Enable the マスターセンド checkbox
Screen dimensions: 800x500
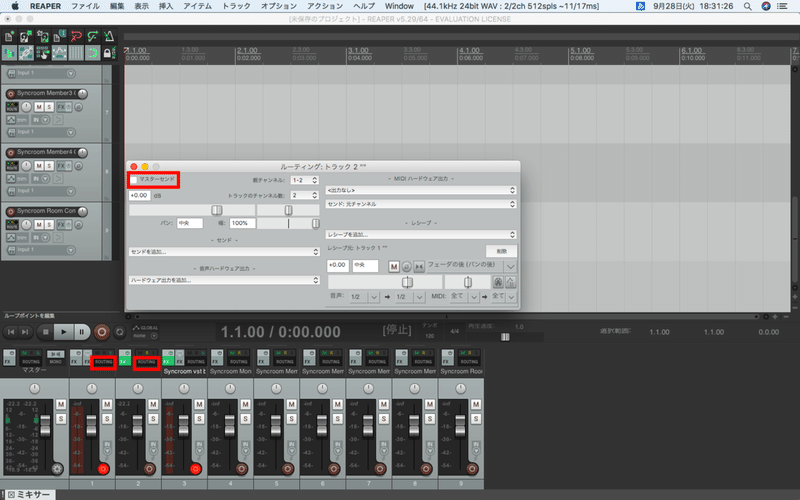tap(134, 180)
